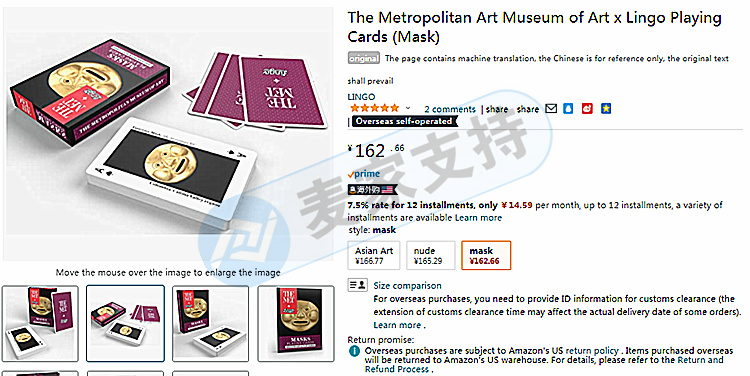Share using the red Weibo icon
750x376 pixels.
point(587,109)
